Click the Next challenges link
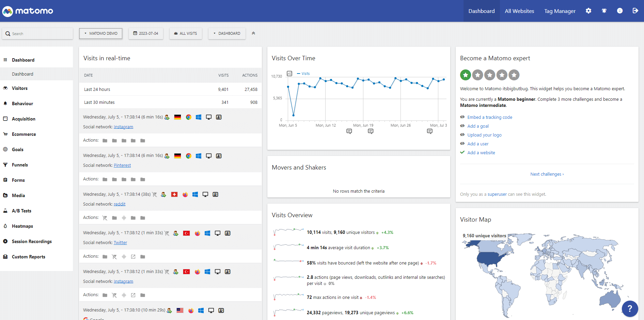 click(547, 174)
